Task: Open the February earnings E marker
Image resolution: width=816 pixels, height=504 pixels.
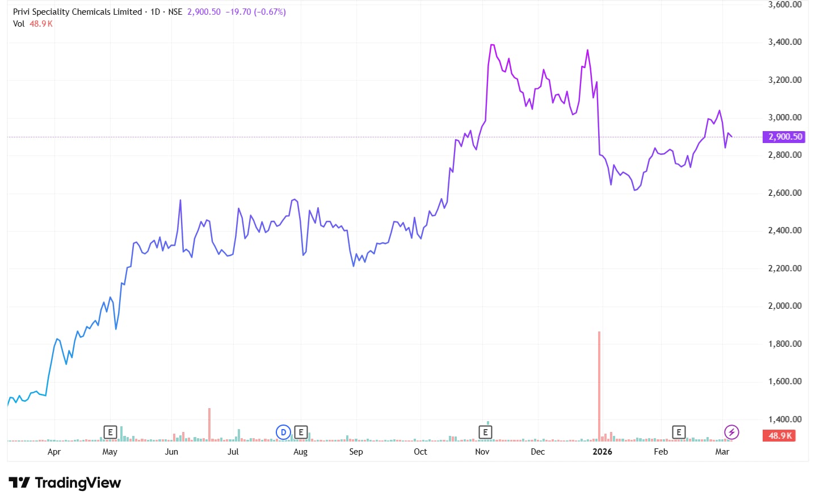Action: click(679, 432)
